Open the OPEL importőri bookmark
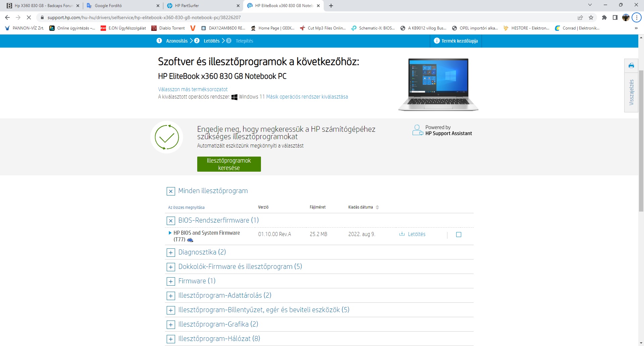The height and width of the screenshot is (346, 644). click(475, 28)
